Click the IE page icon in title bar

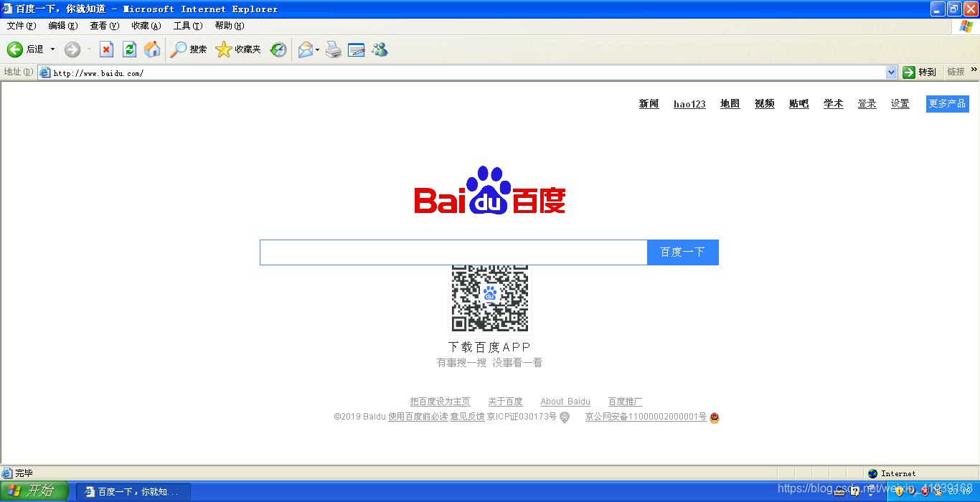[x=7, y=9]
